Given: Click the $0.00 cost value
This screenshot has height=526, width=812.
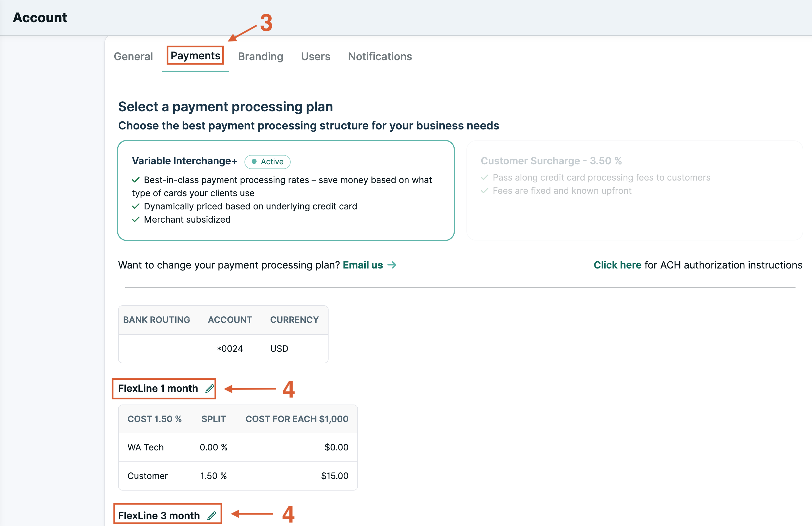Looking at the screenshot, I should click(337, 447).
